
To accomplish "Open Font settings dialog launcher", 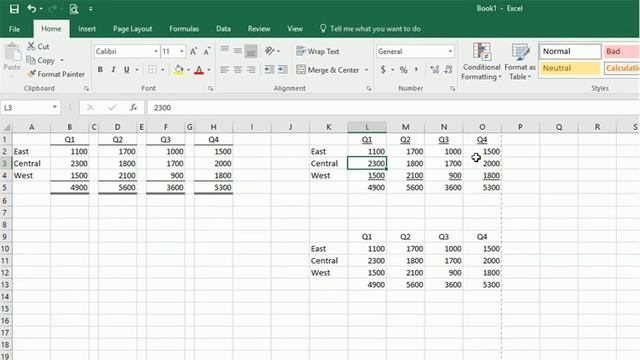I will click(211, 88).
